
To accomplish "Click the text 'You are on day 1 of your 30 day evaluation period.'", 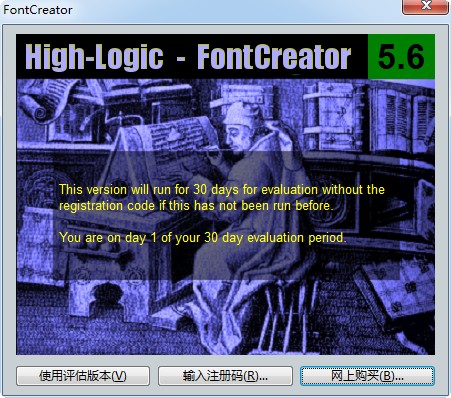I will click(203, 238).
